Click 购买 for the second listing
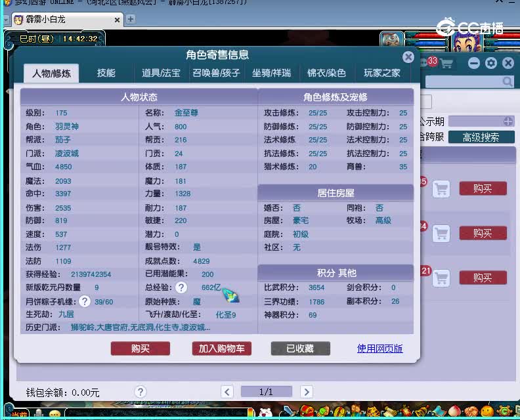Image resolution: width=520 pixels, height=420 pixels. click(483, 233)
